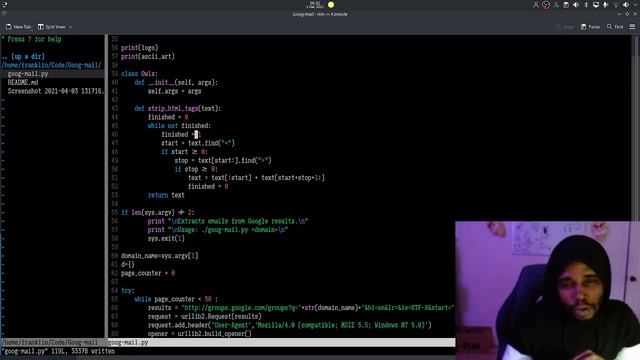640x360 pixels.
Task: Open a new Konsole tab
Action: point(18,27)
